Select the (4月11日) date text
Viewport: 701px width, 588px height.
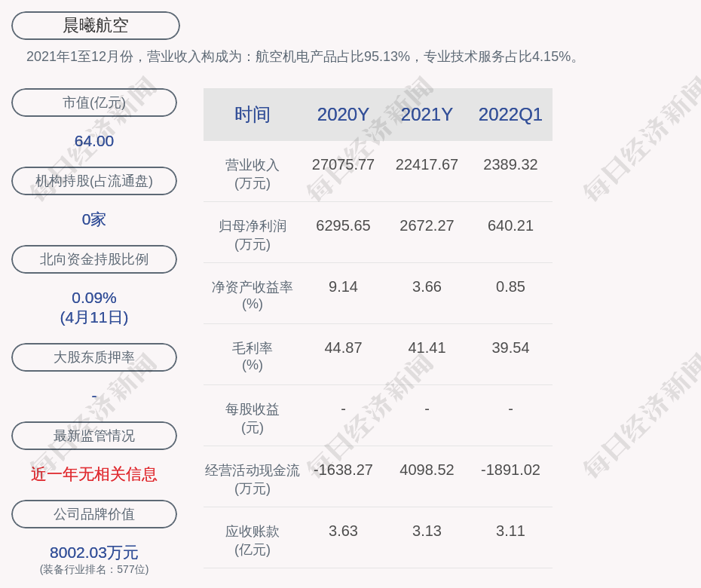click(x=94, y=317)
